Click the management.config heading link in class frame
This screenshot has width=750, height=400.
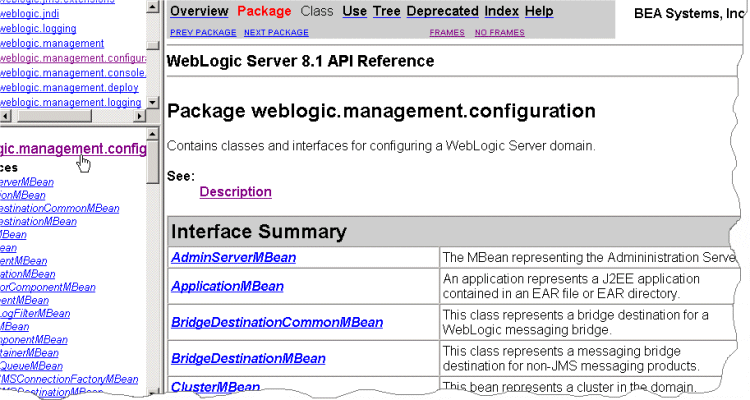point(73,149)
